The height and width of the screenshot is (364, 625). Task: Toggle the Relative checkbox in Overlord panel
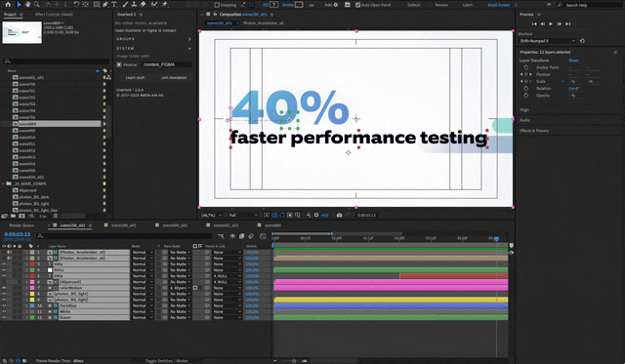point(119,64)
